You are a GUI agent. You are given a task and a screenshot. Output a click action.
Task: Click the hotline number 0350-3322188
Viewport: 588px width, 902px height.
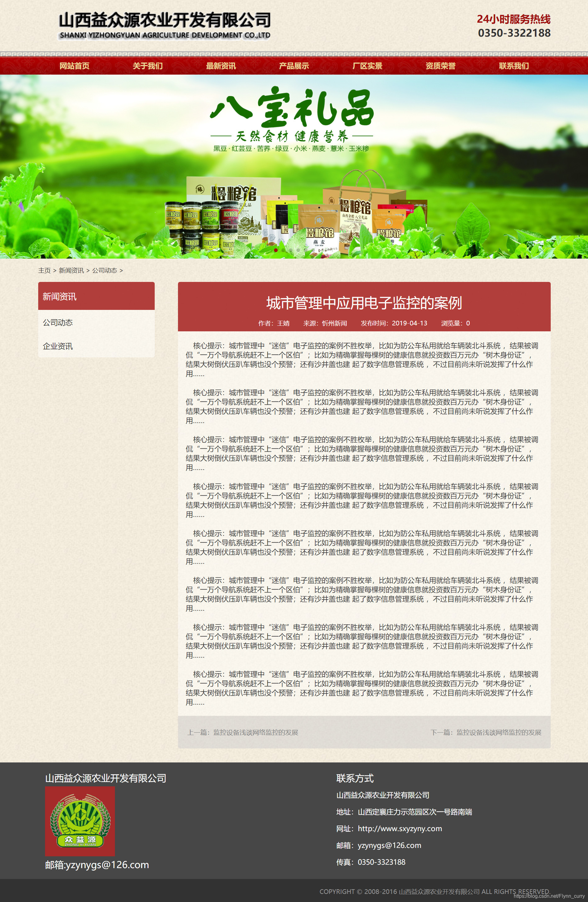click(x=514, y=33)
